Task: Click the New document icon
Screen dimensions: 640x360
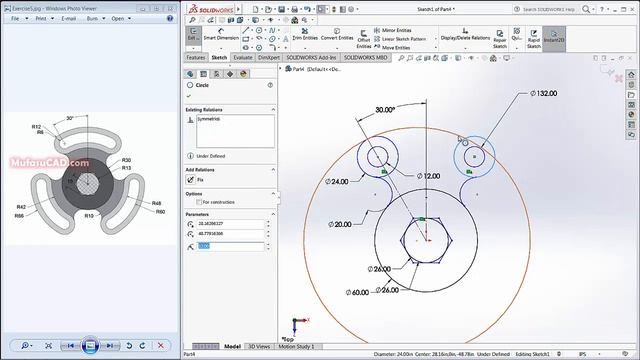Action: click(255, 9)
